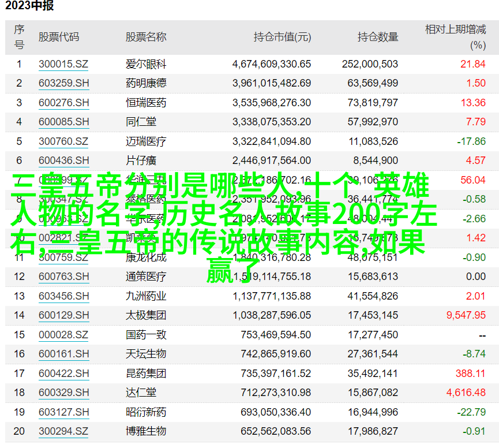This screenshot has width=499, height=448.
Task: Select the 9,547.95 change value
Action: coord(466,316)
